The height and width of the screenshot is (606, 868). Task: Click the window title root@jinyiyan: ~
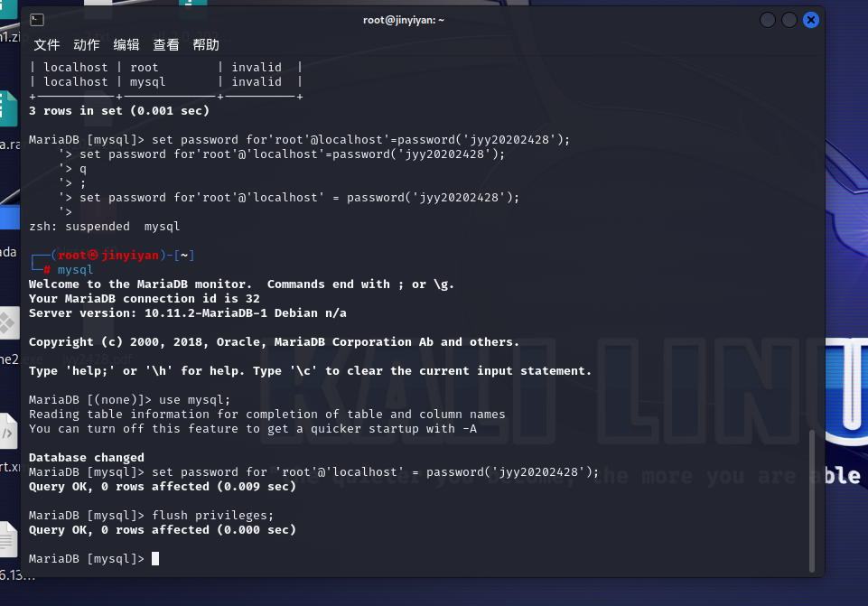point(404,20)
